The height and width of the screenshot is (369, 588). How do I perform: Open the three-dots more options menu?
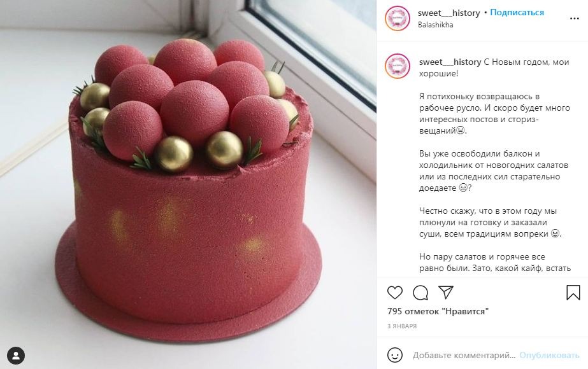click(x=575, y=18)
